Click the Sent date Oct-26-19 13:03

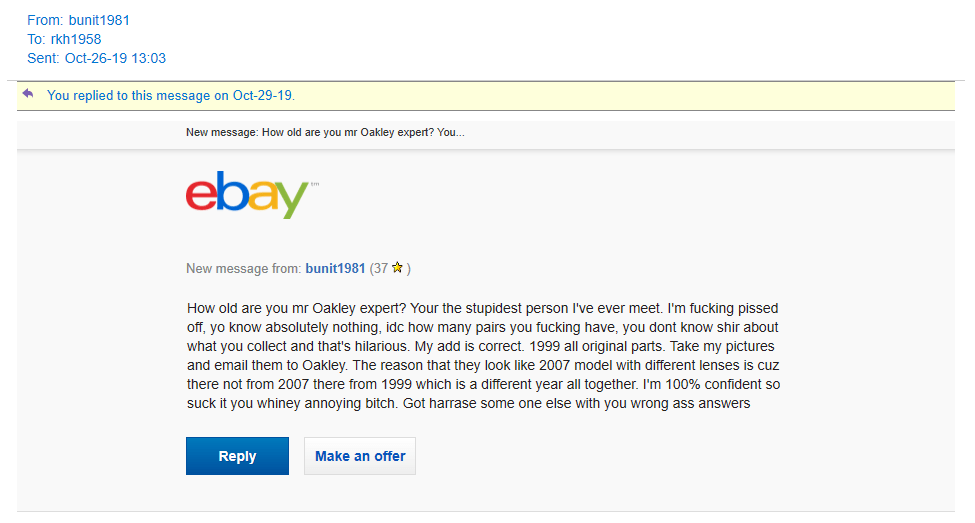click(115, 58)
